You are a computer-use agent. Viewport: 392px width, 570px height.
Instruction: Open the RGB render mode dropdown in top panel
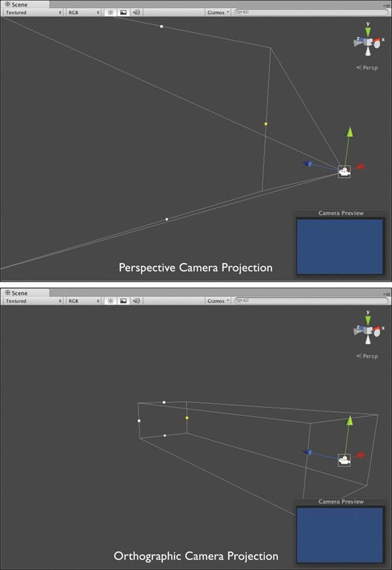pos(84,12)
